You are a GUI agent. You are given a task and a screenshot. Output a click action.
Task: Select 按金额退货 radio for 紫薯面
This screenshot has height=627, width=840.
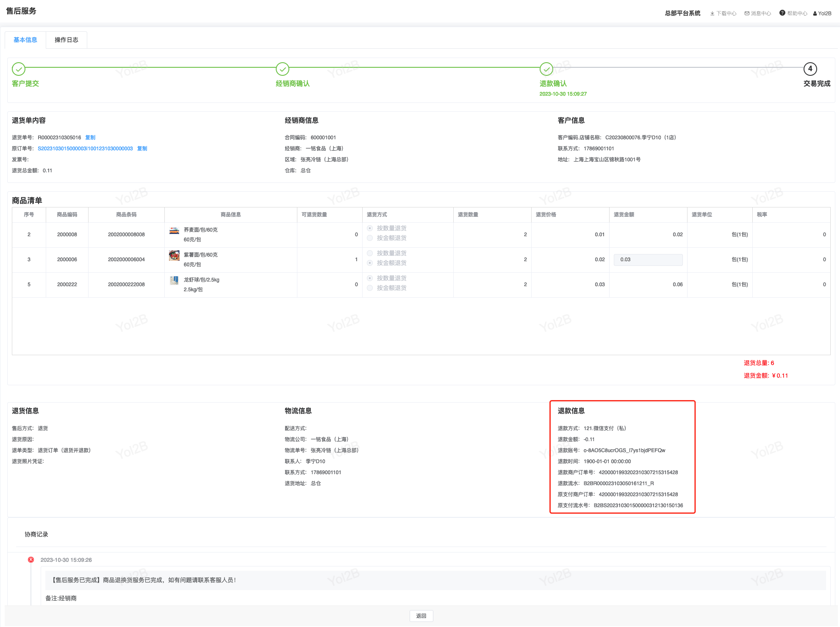[x=370, y=263]
